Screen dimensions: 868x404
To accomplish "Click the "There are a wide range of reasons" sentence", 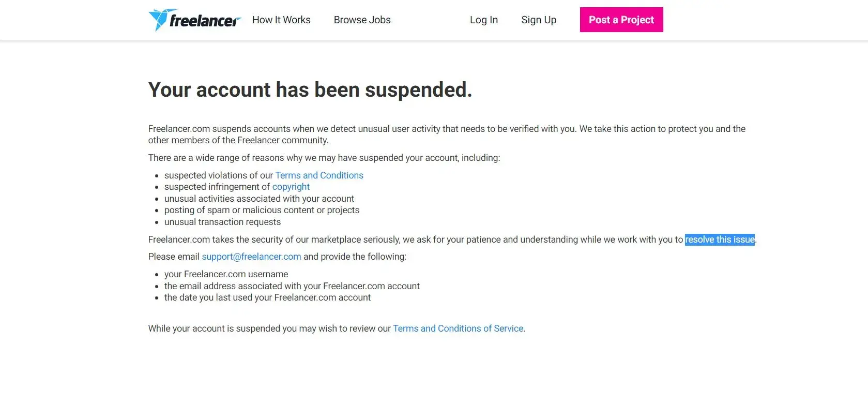I will click(324, 158).
